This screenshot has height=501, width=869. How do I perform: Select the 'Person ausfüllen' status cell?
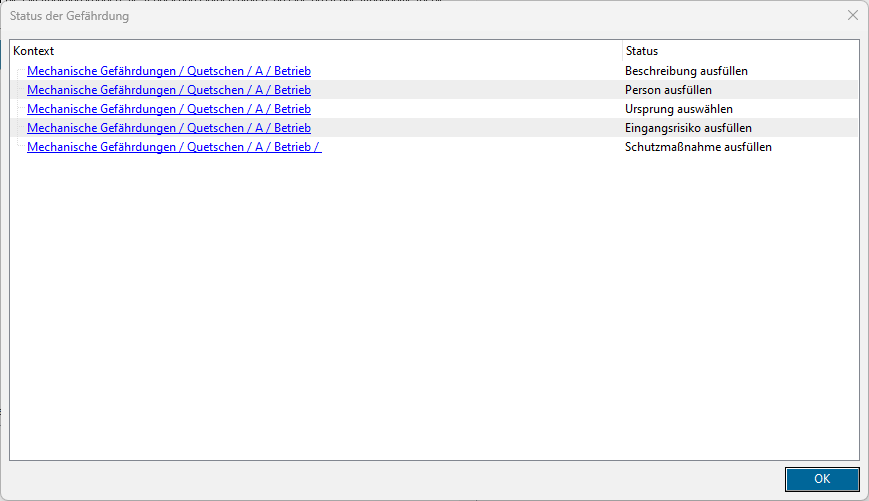coord(668,90)
